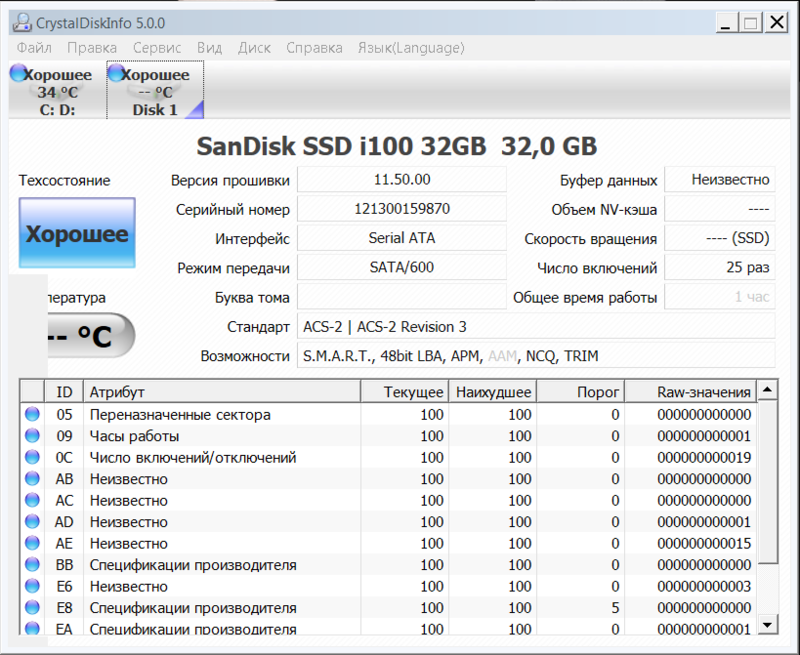The image size is (800, 655).
Task: Select the C: D: disk tab
Action: (57, 90)
